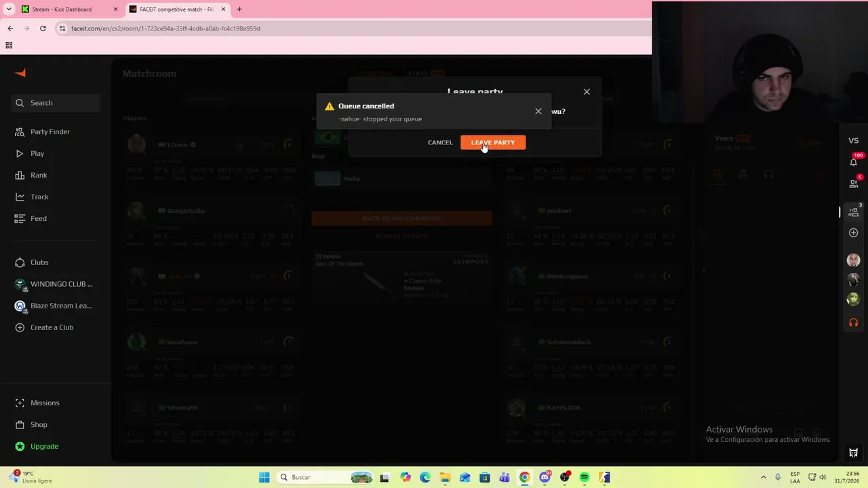868x488 pixels.
Task: Open the Feed section
Action: (39, 218)
